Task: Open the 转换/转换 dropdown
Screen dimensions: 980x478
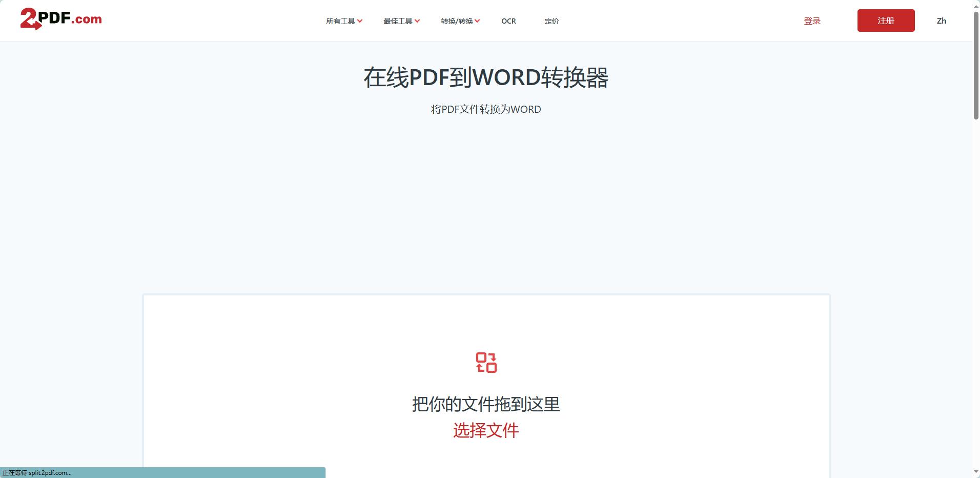Action: pyautogui.click(x=459, y=21)
